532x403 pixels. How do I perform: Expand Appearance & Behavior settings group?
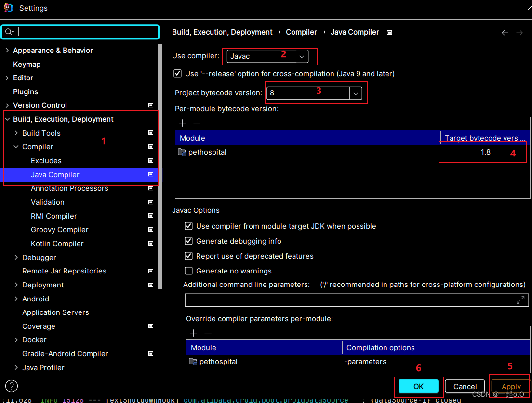[7, 51]
